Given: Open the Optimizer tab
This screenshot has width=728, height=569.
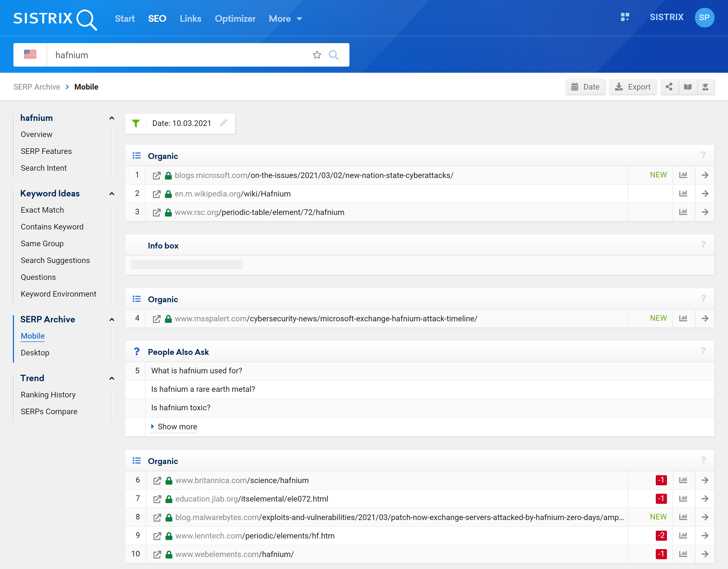Looking at the screenshot, I should (235, 19).
